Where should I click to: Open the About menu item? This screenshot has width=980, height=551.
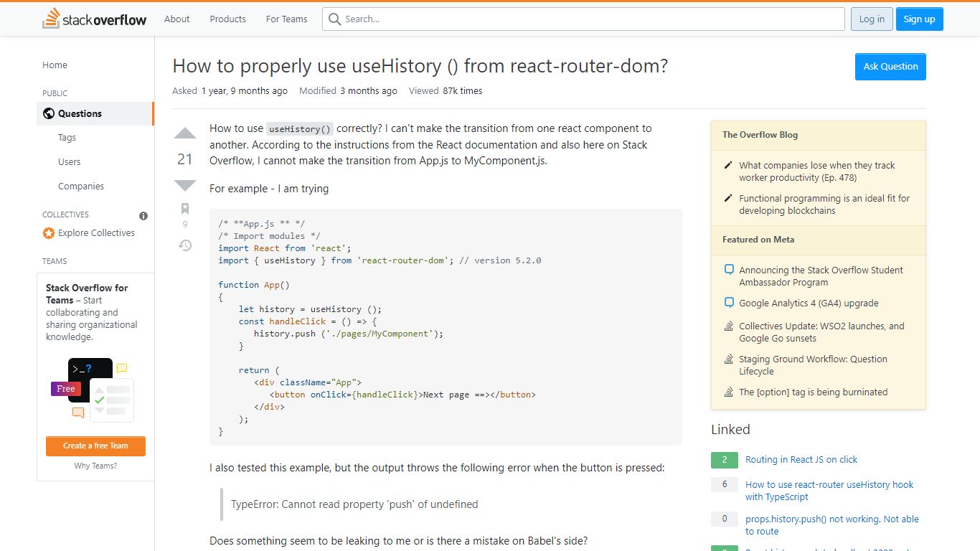click(177, 19)
